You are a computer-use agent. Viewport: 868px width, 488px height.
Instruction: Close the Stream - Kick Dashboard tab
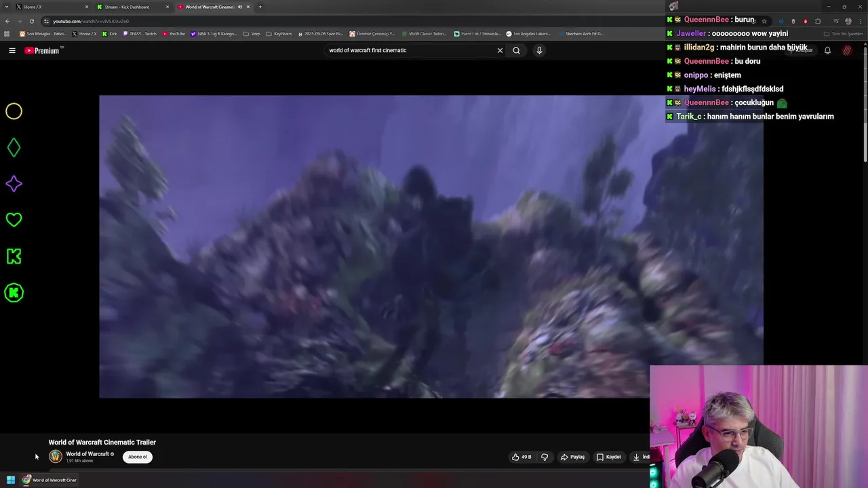167,7
